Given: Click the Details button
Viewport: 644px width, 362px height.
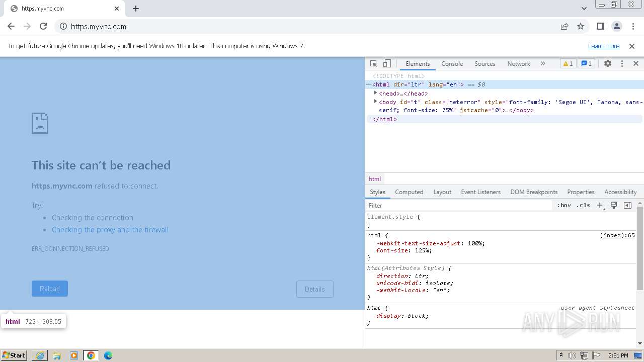Looking at the screenshot, I should (315, 289).
